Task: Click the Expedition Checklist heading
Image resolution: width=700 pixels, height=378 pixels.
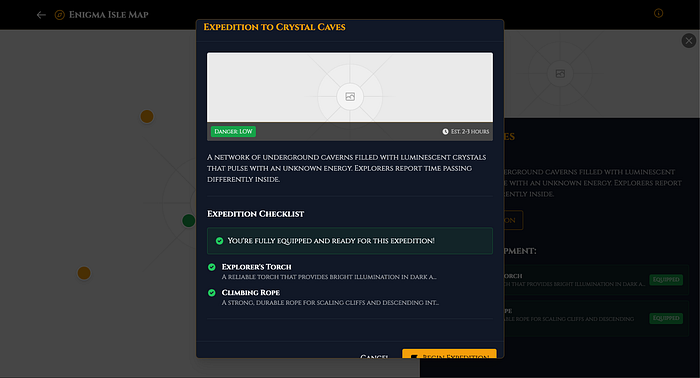Action: tap(255, 214)
